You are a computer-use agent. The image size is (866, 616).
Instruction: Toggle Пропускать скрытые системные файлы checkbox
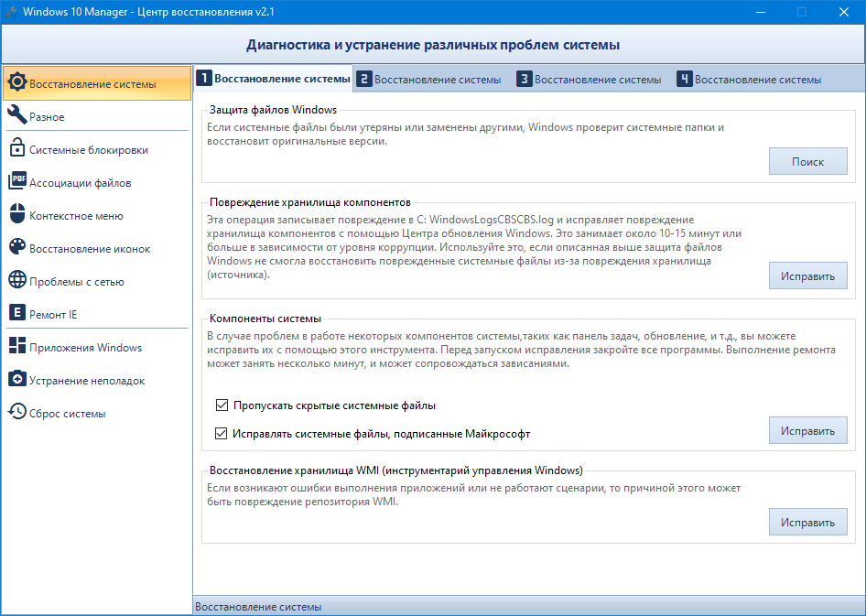click(x=222, y=405)
